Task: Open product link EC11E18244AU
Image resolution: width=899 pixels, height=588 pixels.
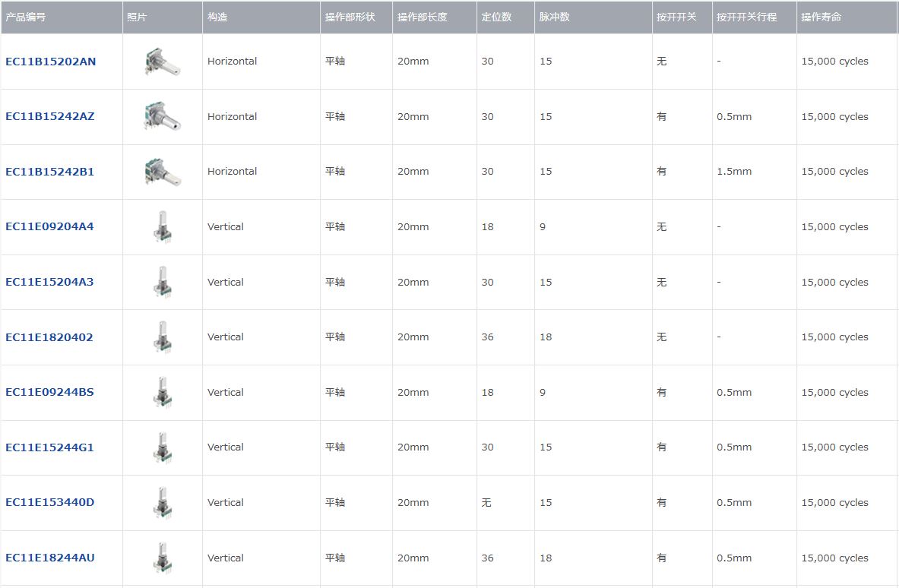Action: 50,558
